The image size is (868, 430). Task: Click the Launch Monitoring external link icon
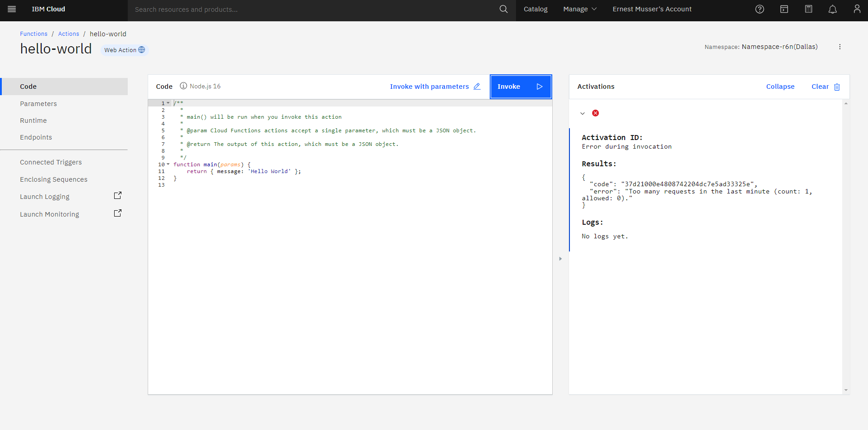tap(118, 213)
